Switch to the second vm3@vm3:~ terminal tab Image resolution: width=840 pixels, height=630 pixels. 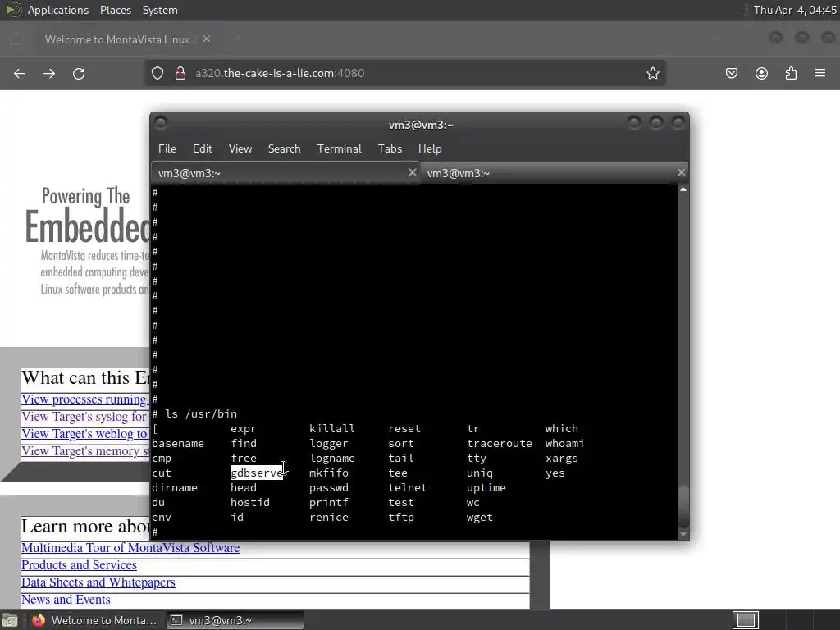tap(554, 173)
